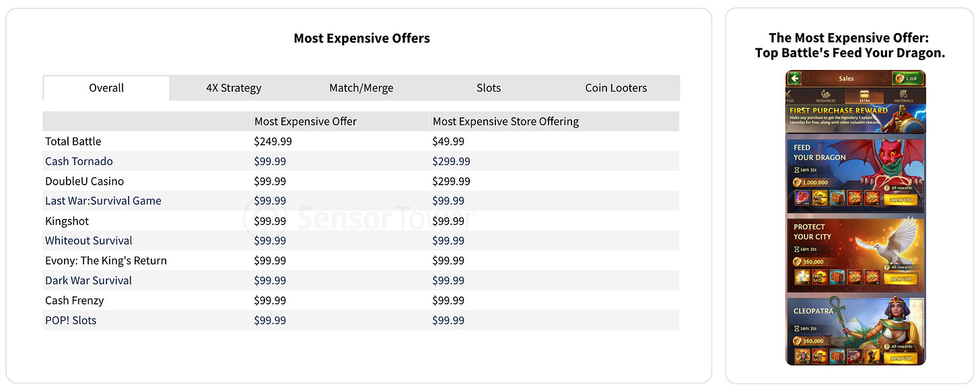
Task: Tap All rewards info icon on Feed Your Dragon
Action: (x=886, y=188)
